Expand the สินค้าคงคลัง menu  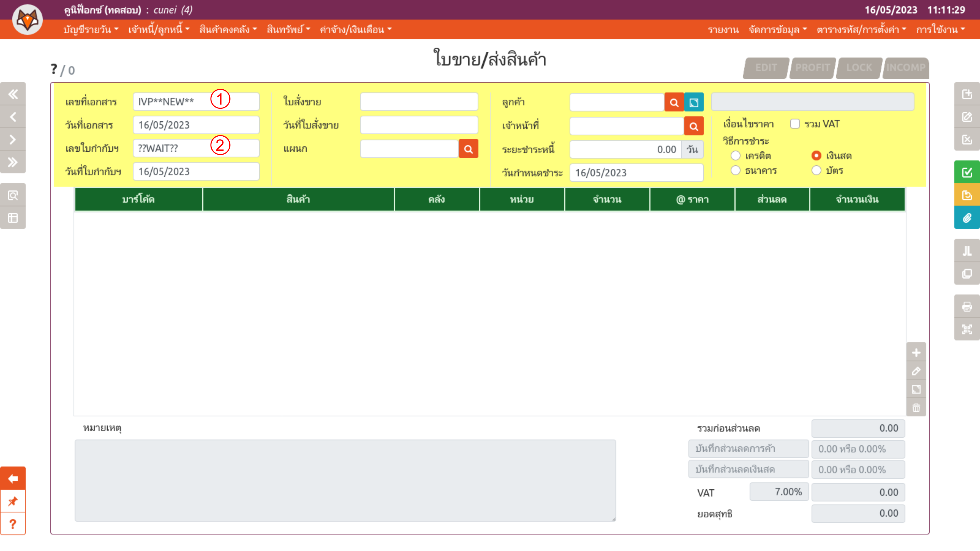click(228, 29)
